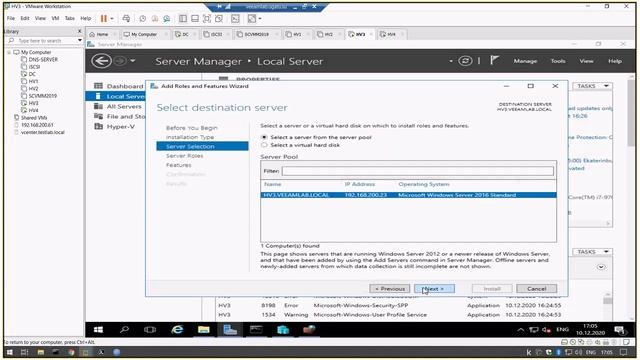Open Task View on the guest taskbar

tap(150, 330)
